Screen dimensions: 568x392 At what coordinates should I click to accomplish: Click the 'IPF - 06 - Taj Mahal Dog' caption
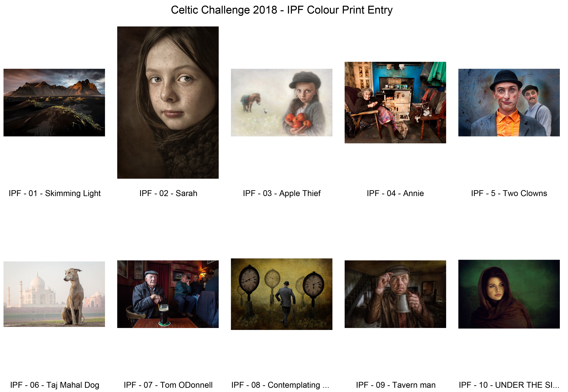(55, 385)
